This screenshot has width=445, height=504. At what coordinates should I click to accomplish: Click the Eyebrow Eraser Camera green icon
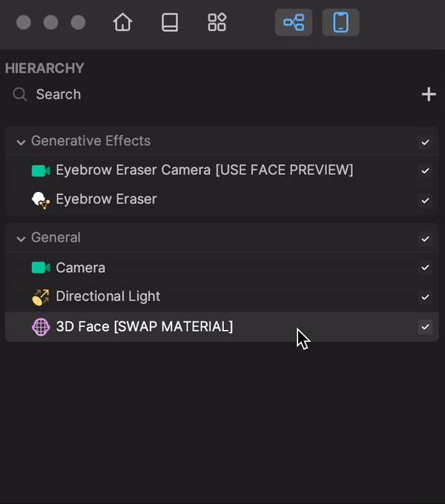coord(41,170)
